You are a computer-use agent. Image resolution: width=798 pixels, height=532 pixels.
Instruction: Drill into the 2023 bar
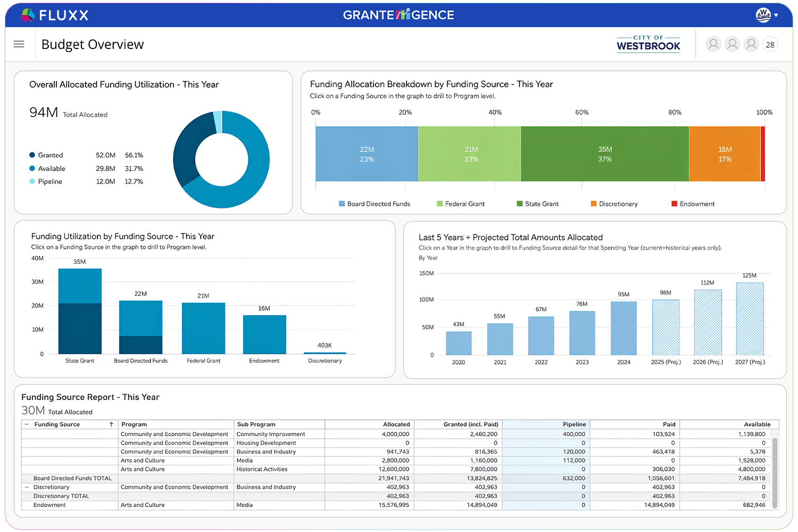click(582, 333)
